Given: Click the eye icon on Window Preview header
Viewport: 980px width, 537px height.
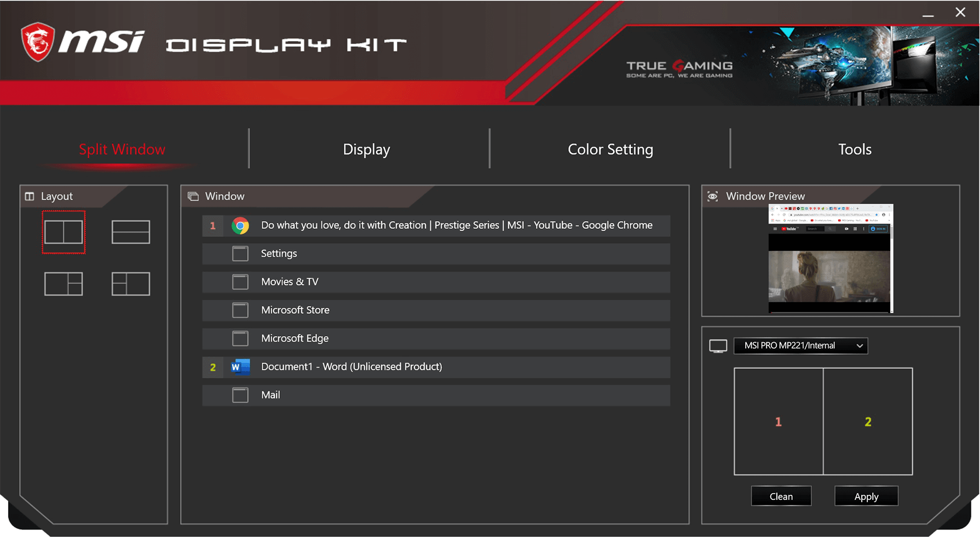Looking at the screenshot, I should click(x=712, y=196).
